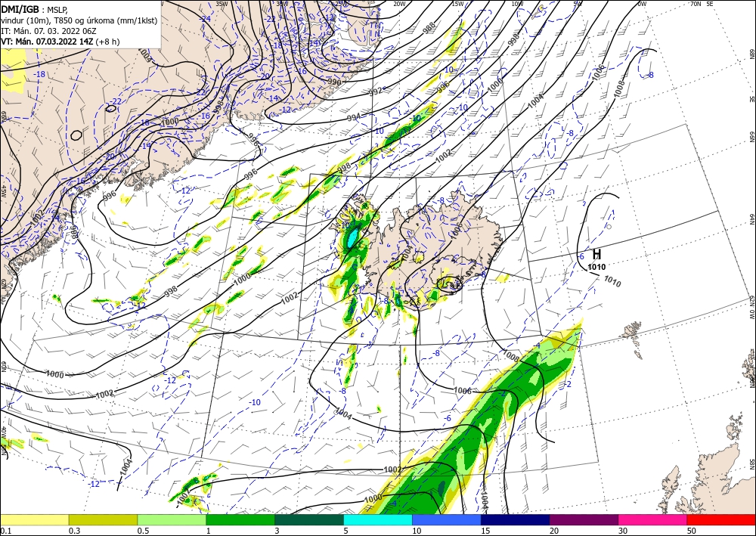The image size is (756, 536).
Task: Click the 0.1 yellow legend swatch
Action: [x=34, y=519]
